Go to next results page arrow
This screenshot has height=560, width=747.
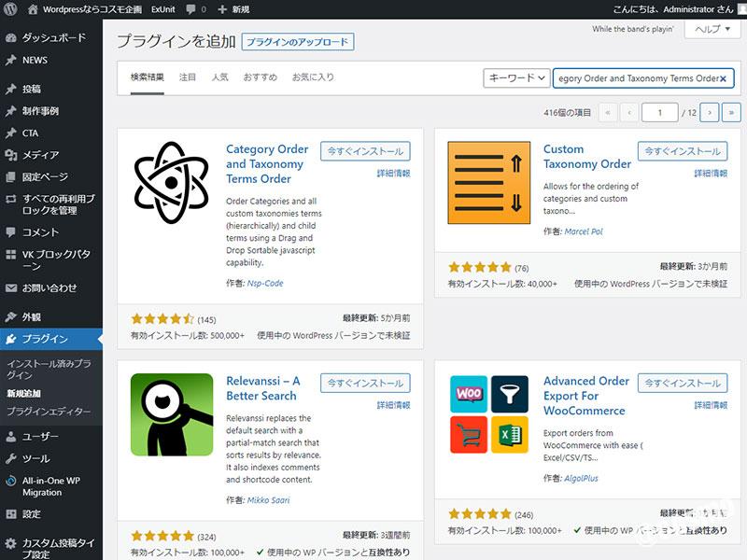710,112
